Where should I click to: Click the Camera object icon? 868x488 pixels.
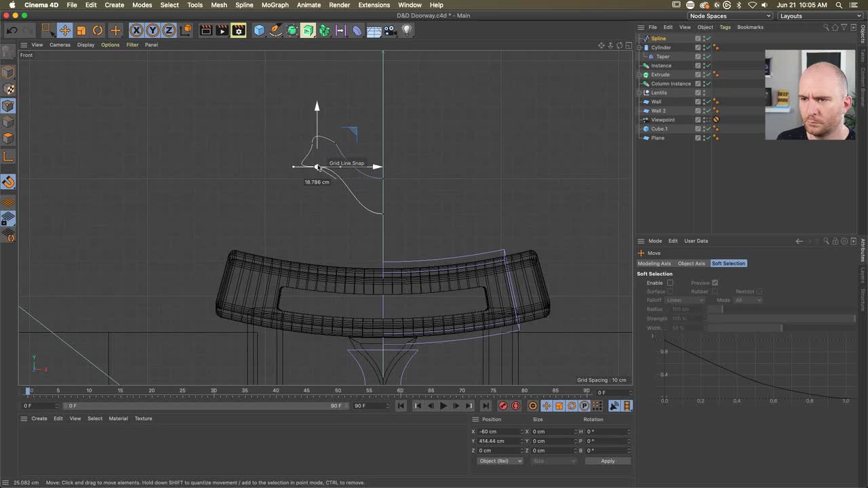click(390, 30)
